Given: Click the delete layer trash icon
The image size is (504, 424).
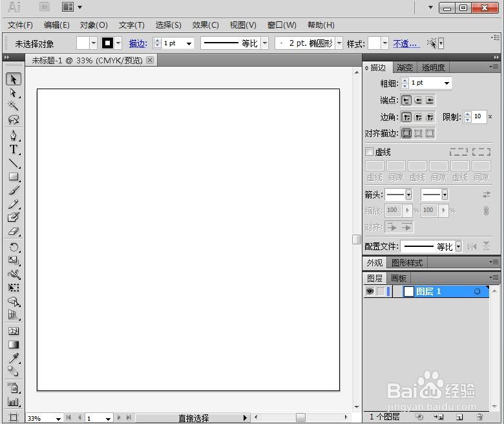Looking at the screenshot, I should [479, 417].
